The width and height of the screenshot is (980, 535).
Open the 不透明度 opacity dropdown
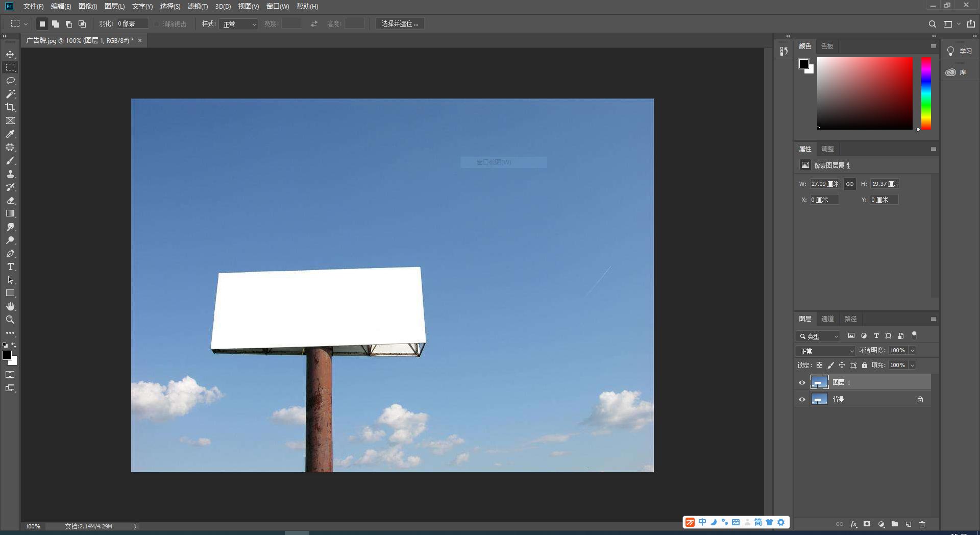point(912,350)
